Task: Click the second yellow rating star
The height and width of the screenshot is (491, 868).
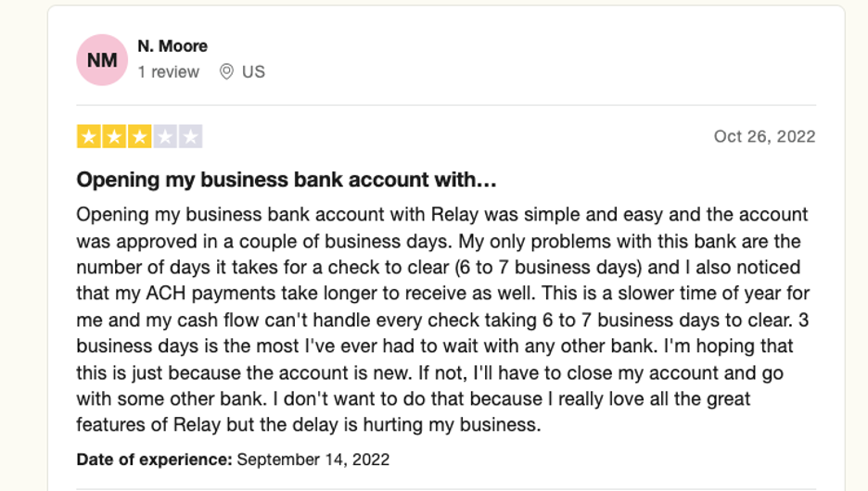Action: point(114,136)
